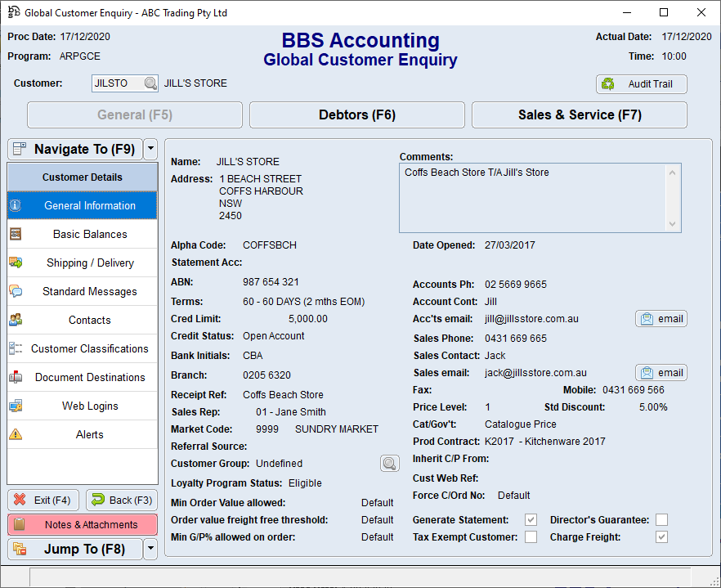Click the Notes & Attachments panel
The width and height of the screenshot is (721, 588).
click(82, 524)
